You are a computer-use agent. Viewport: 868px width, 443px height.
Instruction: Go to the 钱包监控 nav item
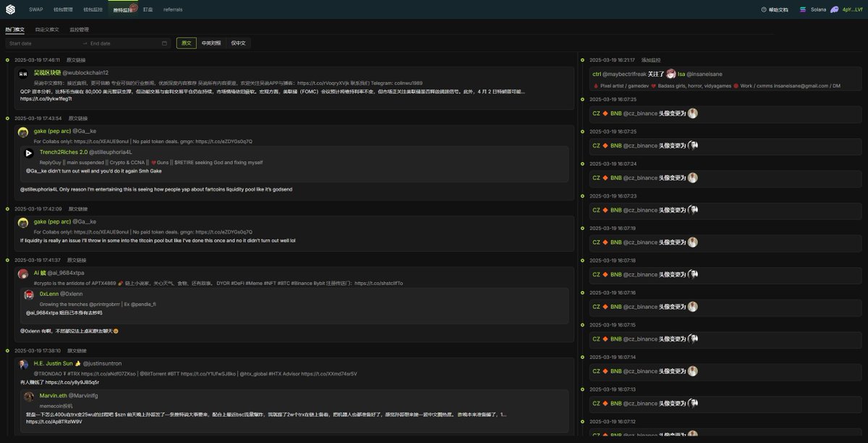tap(93, 9)
